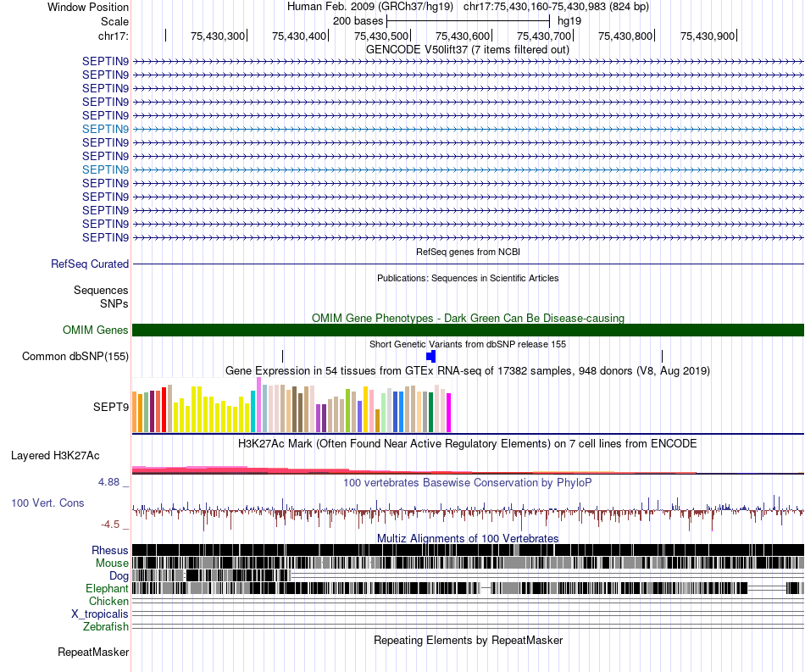This screenshot has height=672, width=805.
Task: Click the -4.5 lower conservation scale value
Action: 110,525
